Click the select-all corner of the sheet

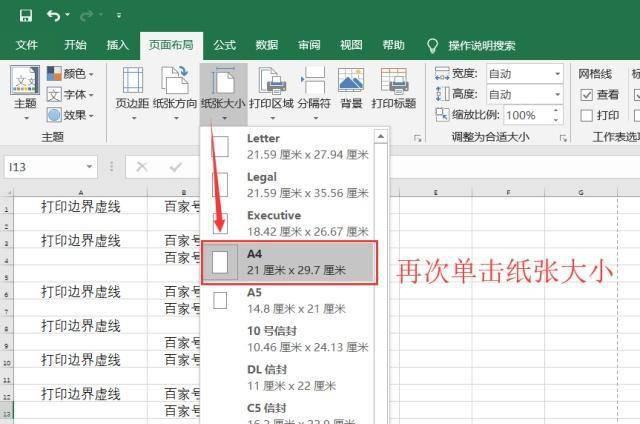click(7, 191)
